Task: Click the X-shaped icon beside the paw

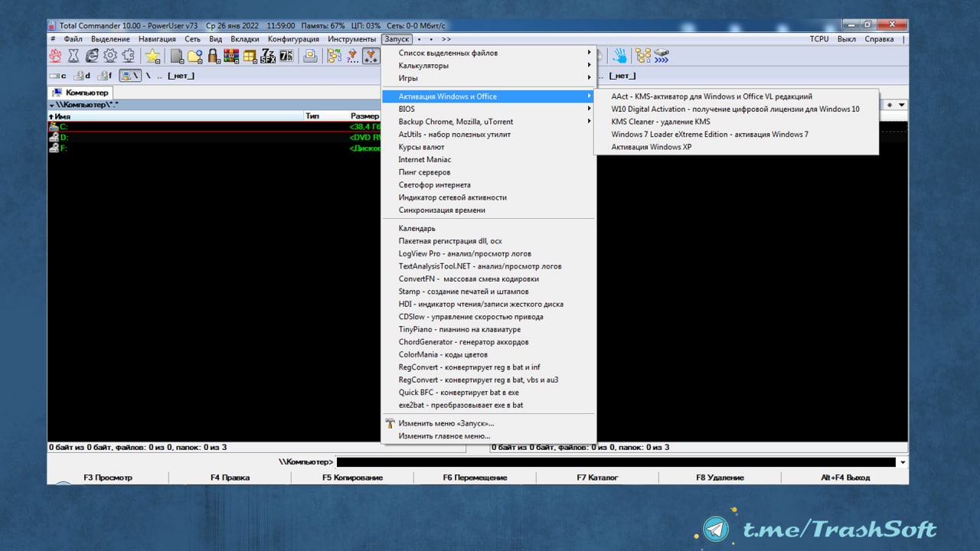Action: point(73,55)
